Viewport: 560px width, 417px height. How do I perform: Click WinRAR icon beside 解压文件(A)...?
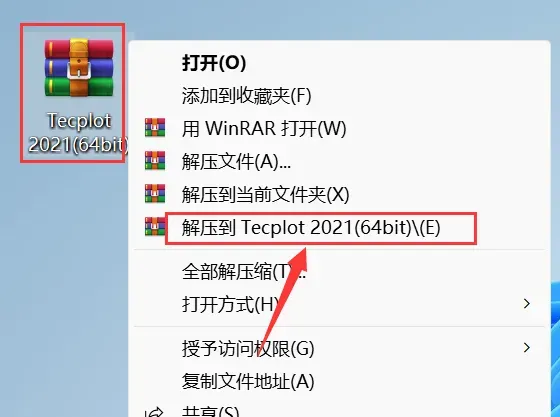click(155, 161)
